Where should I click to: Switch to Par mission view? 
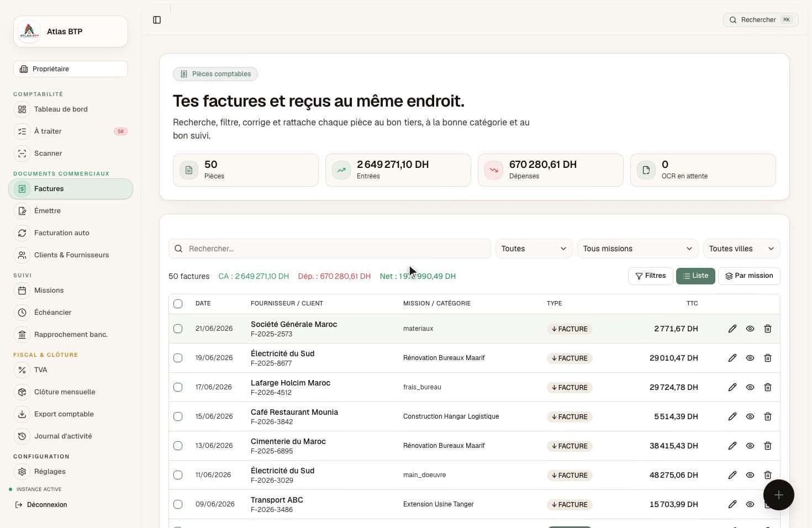(x=749, y=276)
